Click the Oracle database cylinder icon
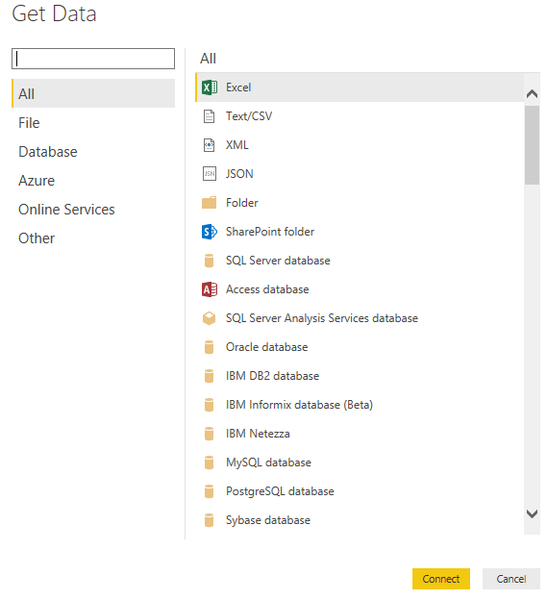Screen dimensions: 547x600 tap(209, 347)
